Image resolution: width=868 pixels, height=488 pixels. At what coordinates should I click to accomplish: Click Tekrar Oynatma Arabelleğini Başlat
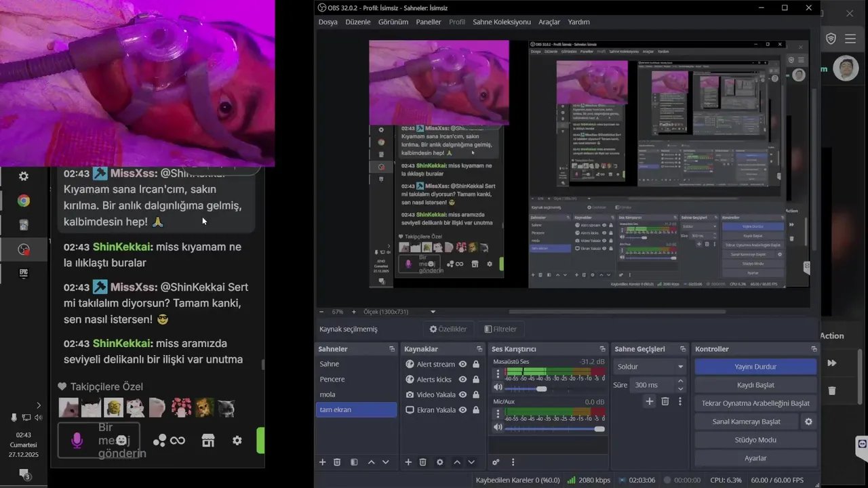click(755, 403)
